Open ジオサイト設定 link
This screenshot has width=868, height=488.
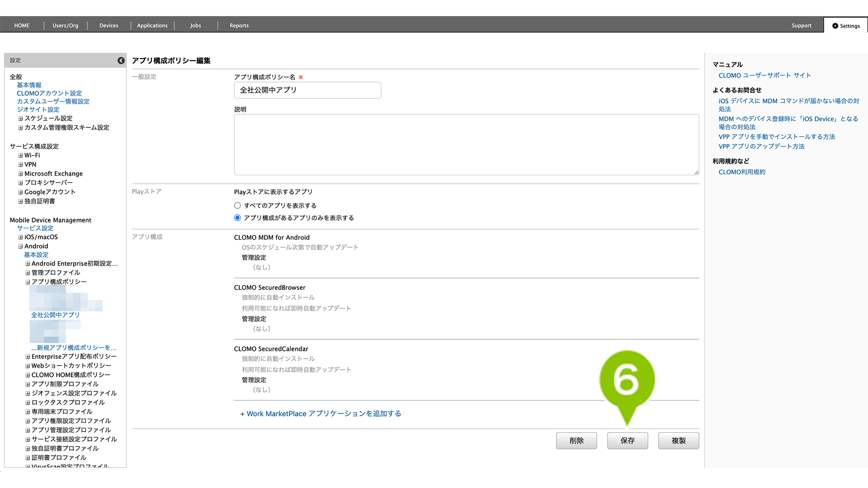[x=38, y=110]
